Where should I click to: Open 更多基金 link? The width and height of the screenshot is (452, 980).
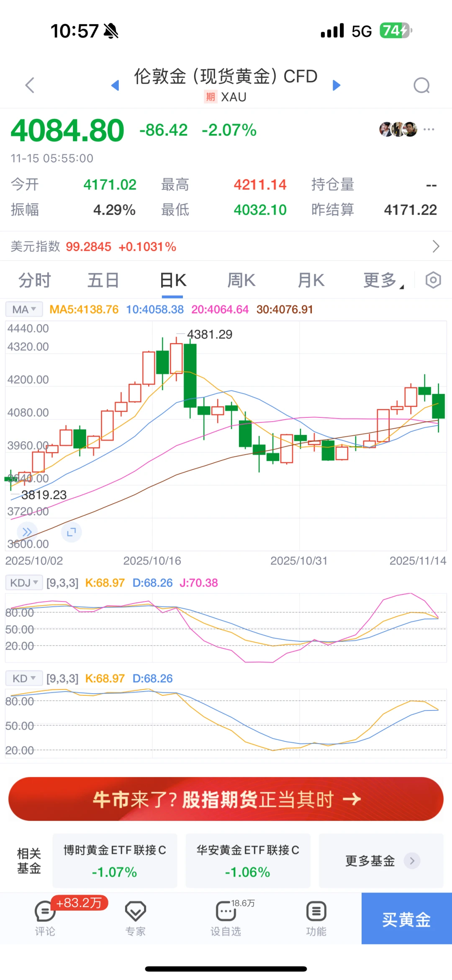click(x=381, y=860)
